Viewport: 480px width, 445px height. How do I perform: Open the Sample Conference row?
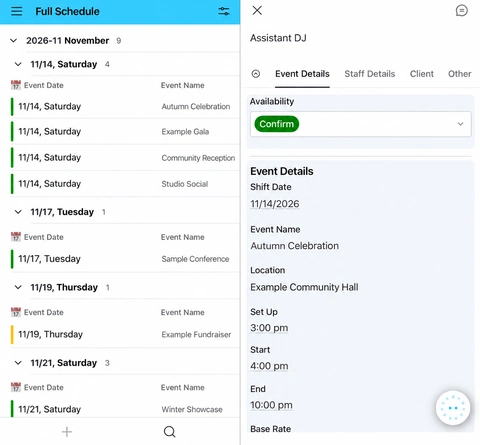pyautogui.click(x=125, y=259)
